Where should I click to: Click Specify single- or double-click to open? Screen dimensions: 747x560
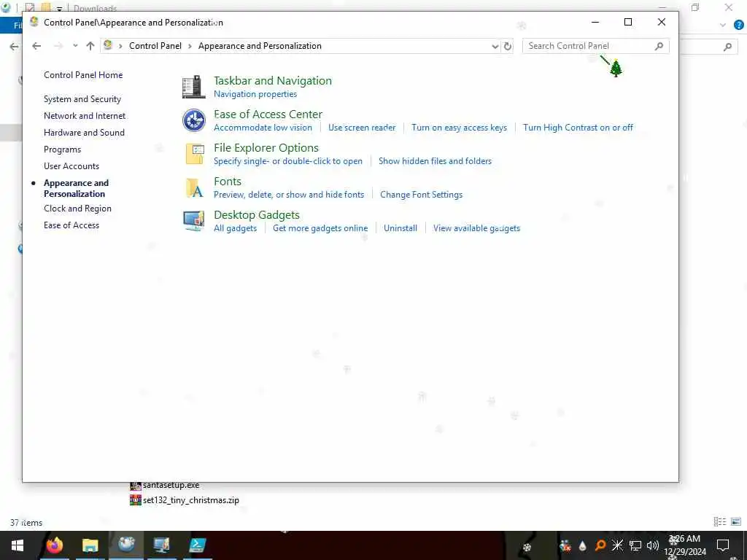(x=287, y=161)
